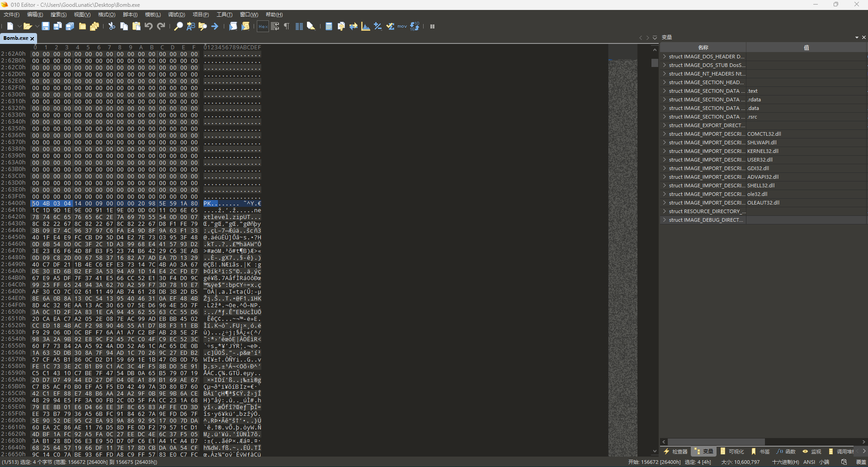Click the highlight marker icon
Image resolution: width=868 pixels, height=467 pixels.
311,26
